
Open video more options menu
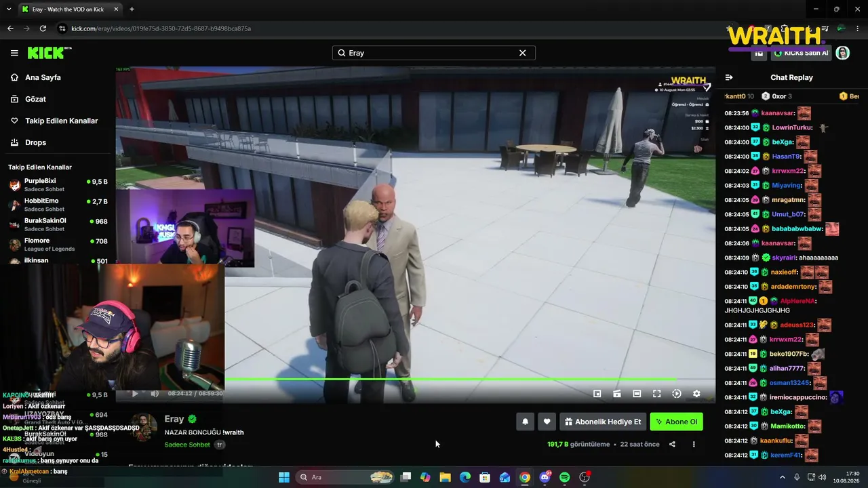694,445
